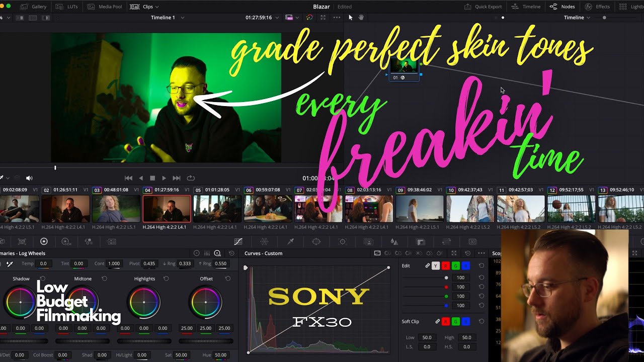Open the RGB Mixer palette

coord(89,242)
